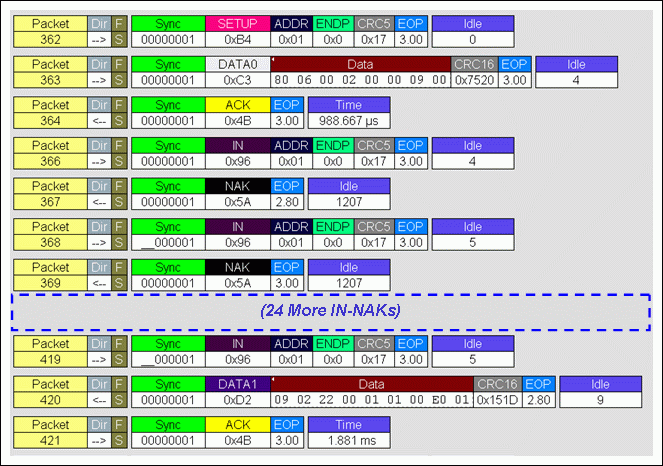Click the DATA0 field showing 0xC3
Viewport: 663px width, 466px height.
coord(238,71)
